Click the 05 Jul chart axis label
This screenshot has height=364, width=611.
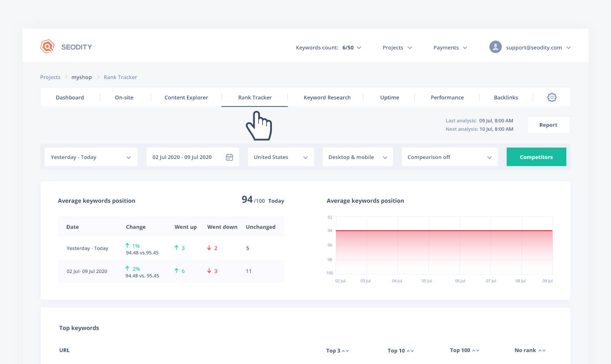(x=427, y=281)
